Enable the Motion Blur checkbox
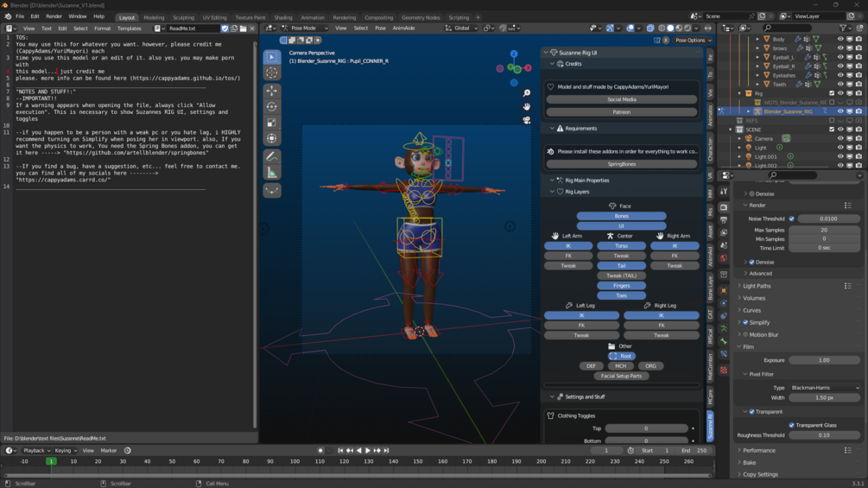The height and width of the screenshot is (488, 868). (745, 335)
